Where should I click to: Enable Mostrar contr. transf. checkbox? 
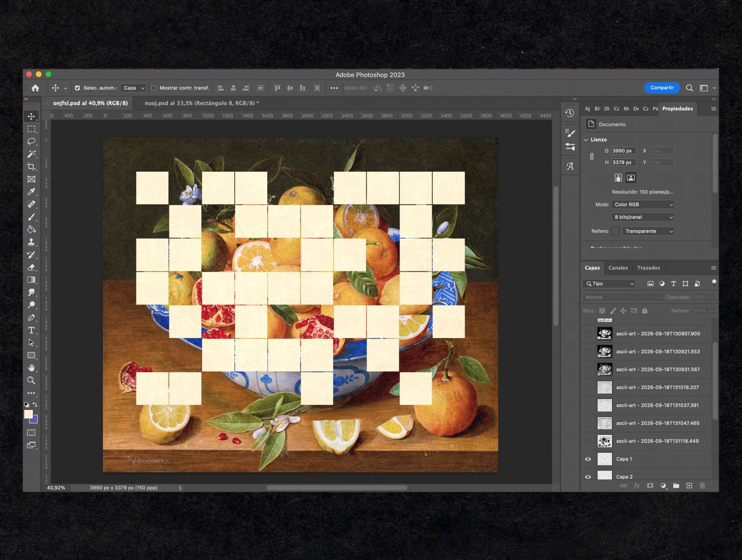pyautogui.click(x=153, y=88)
